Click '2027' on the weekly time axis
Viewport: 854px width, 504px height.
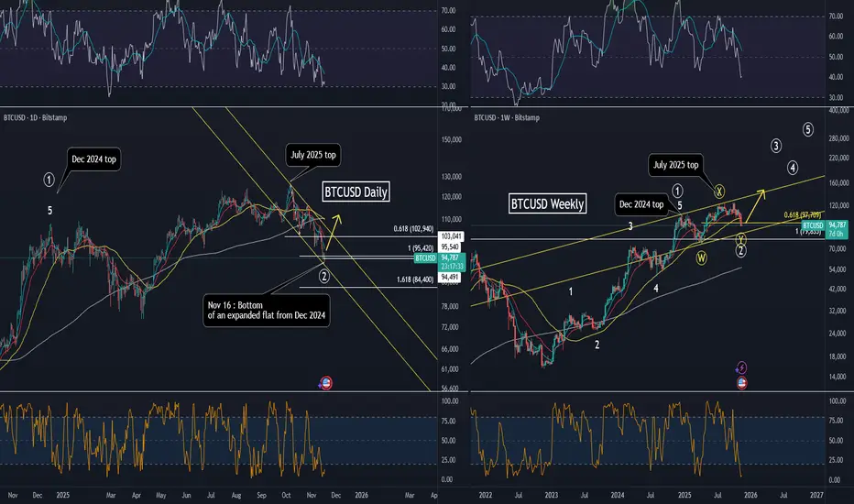coord(816,495)
